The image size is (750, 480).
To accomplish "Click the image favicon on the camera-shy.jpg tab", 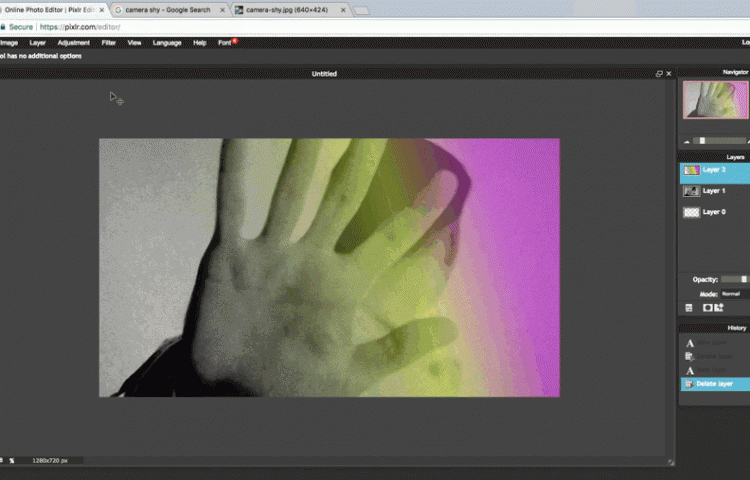I will click(x=239, y=10).
